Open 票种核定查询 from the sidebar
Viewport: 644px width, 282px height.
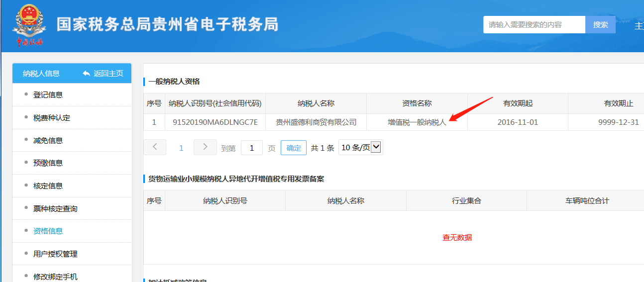click(55, 208)
